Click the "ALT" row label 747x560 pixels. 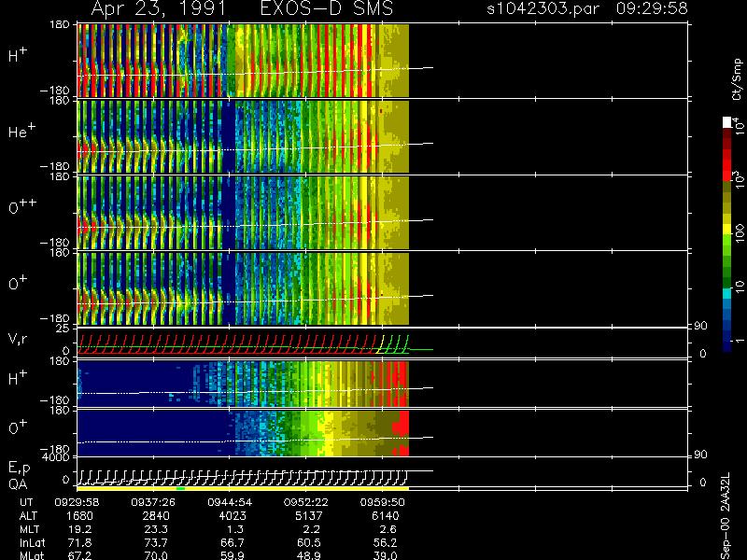(x=28, y=516)
